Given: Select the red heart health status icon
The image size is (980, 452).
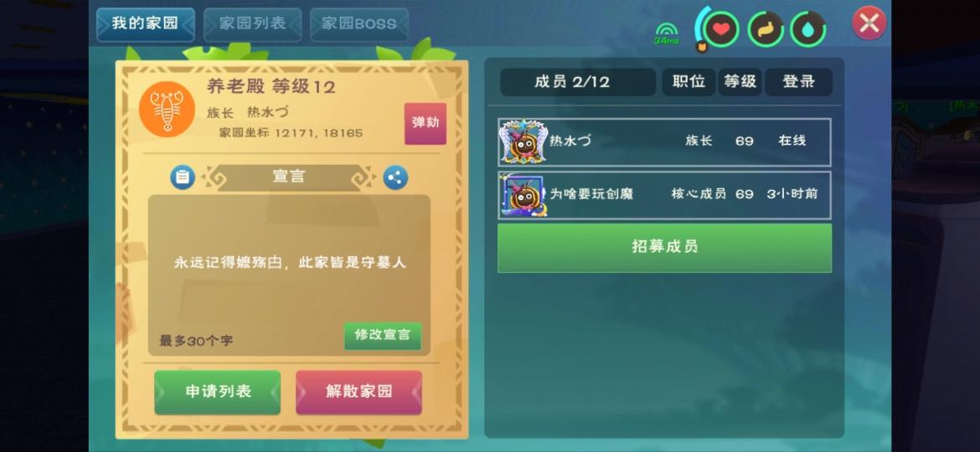Looking at the screenshot, I should coord(721,28).
